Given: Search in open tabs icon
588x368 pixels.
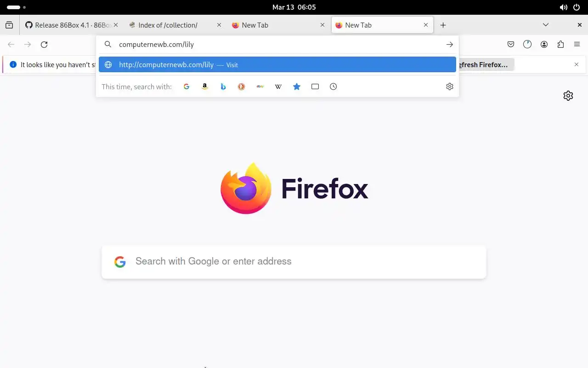Looking at the screenshot, I should coord(315,86).
